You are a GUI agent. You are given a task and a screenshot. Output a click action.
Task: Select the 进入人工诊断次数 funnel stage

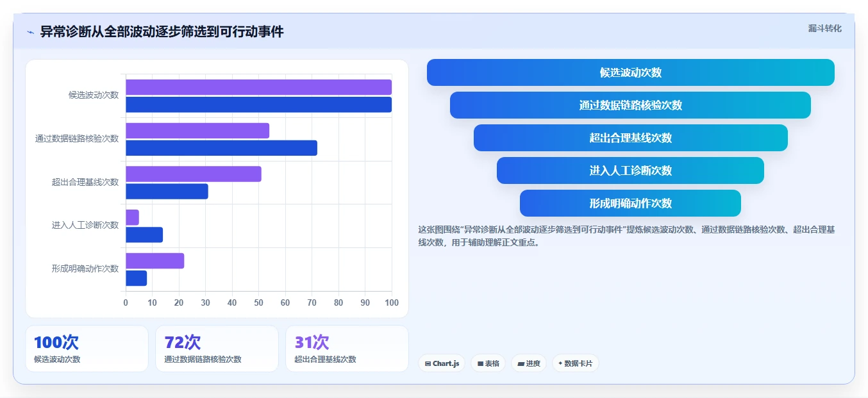[630, 170]
